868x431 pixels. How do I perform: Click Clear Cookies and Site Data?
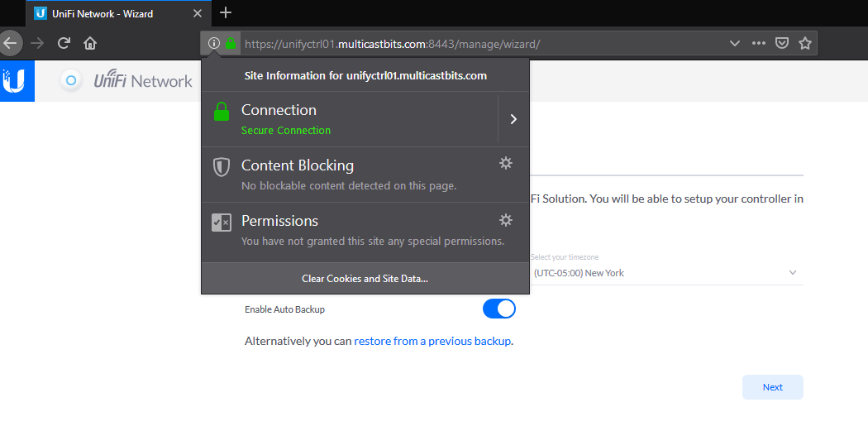click(365, 279)
